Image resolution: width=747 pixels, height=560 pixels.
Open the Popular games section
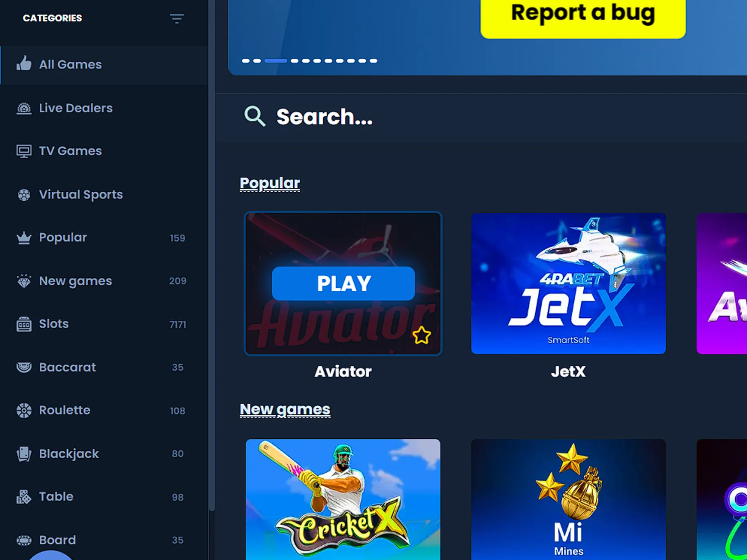[63, 237]
